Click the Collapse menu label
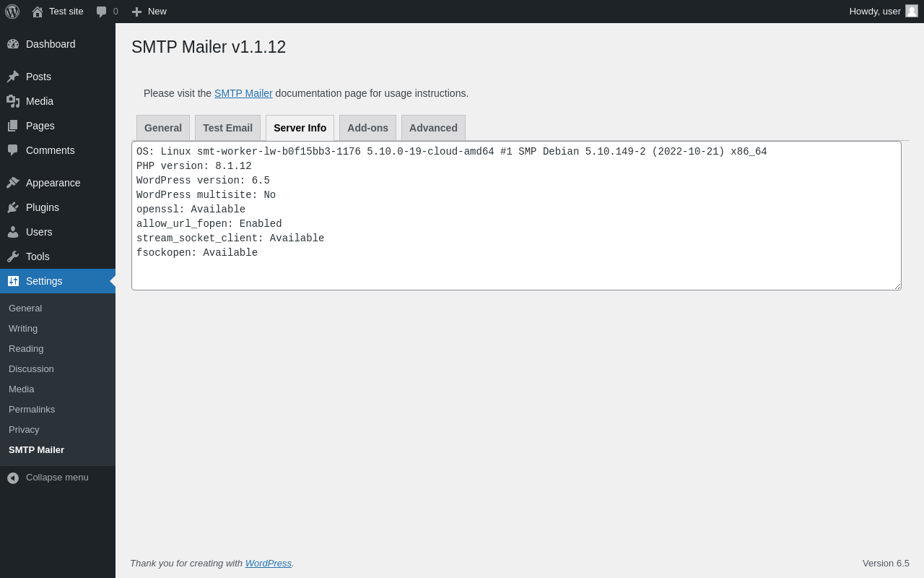The height and width of the screenshot is (578, 924). (57, 478)
